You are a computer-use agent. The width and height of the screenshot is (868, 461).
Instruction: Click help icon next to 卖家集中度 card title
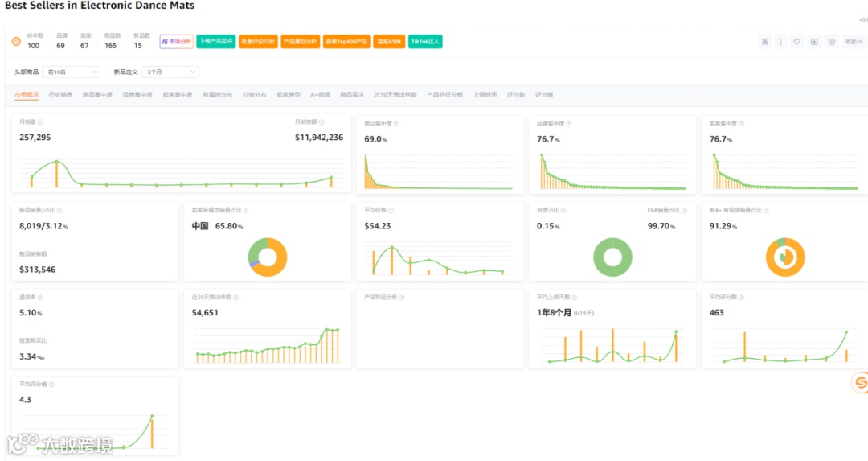pyautogui.click(x=742, y=124)
